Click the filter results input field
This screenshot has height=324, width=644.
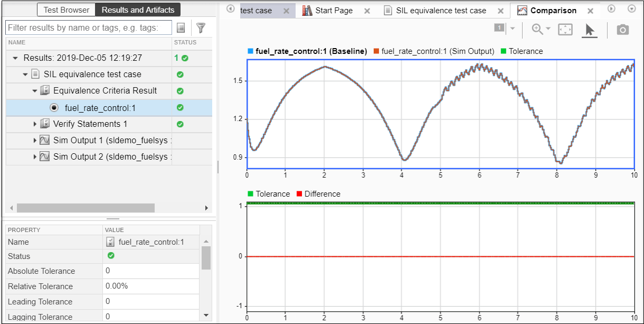(89, 27)
